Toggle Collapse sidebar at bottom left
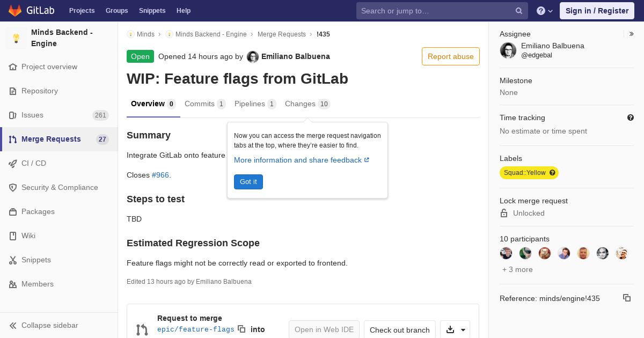The height and width of the screenshot is (338, 644). 43,325
